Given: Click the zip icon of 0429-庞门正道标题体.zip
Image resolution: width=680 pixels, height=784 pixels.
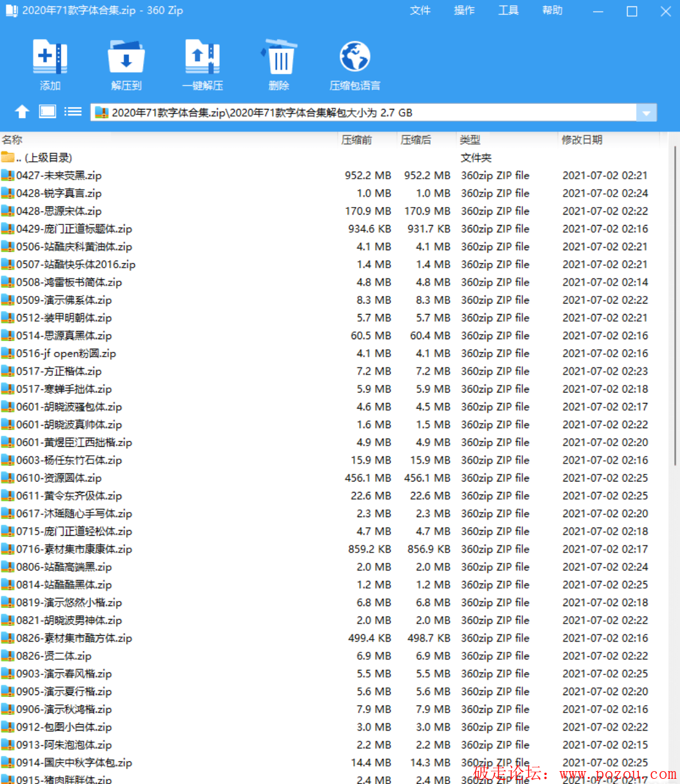Looking at the screenshot, I should [8, 229].
